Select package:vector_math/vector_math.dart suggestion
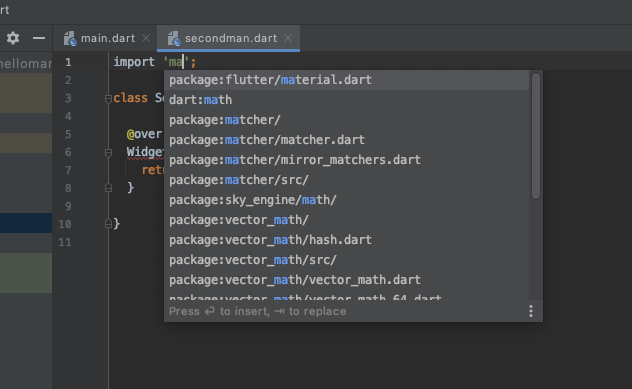This screenshot has height=389, width=632. click(x=347, y=280)
